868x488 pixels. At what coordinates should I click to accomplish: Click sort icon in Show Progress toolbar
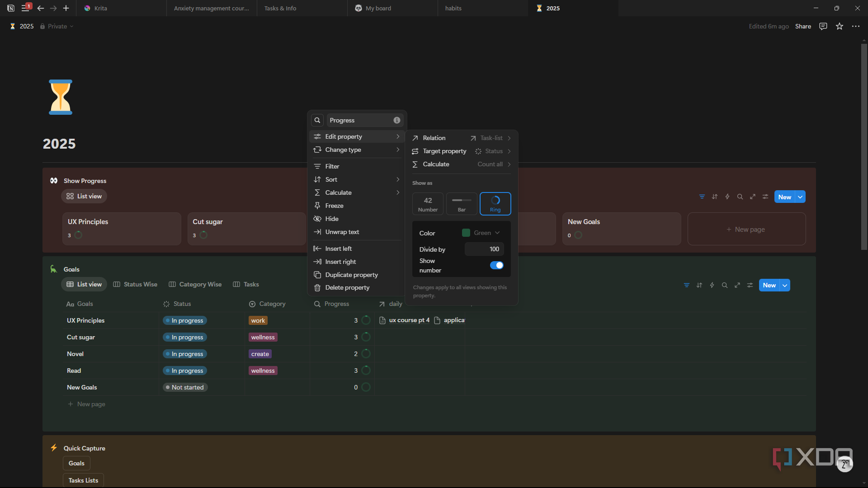715,197
